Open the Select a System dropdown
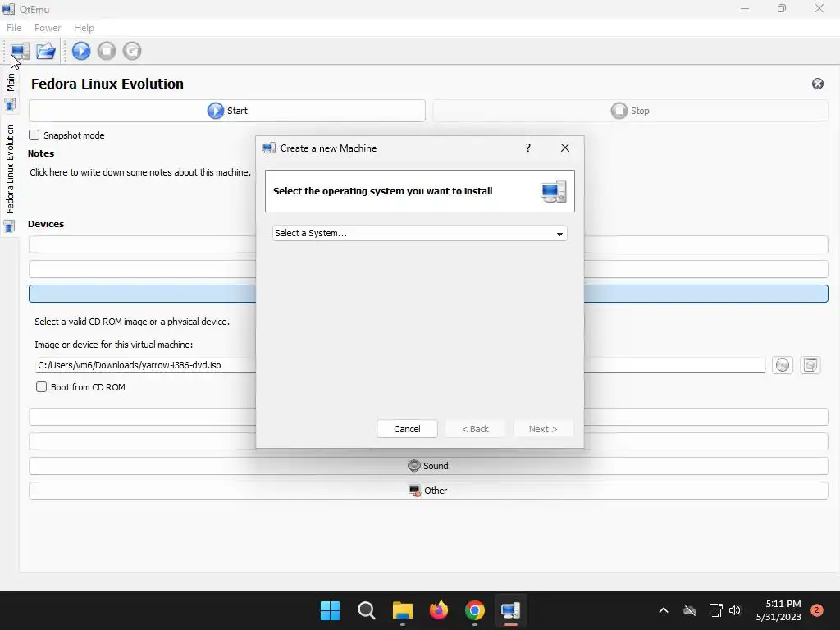The width and height of the screenshot is (840, 630). 419,233
